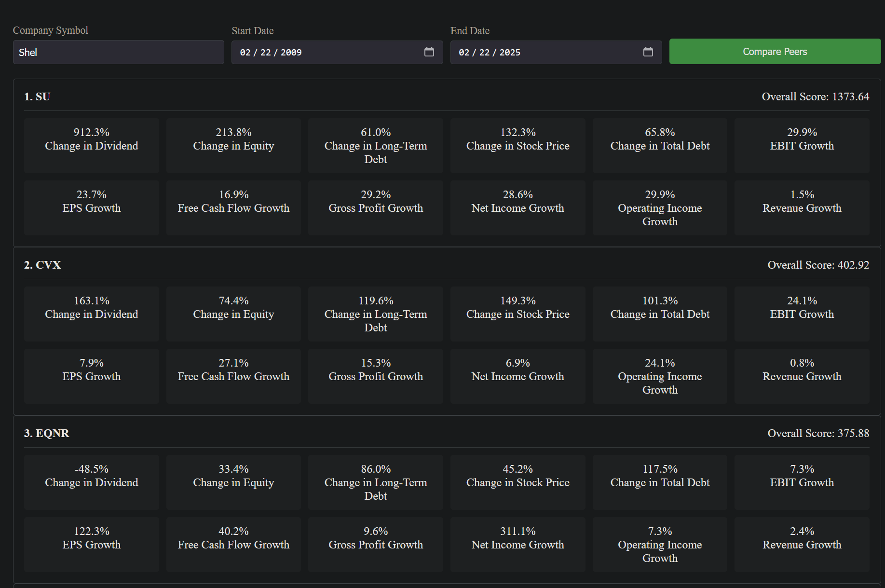
Task: Click CVX's 15.3% Gross Profit Growth card
Action: point(376,376)
